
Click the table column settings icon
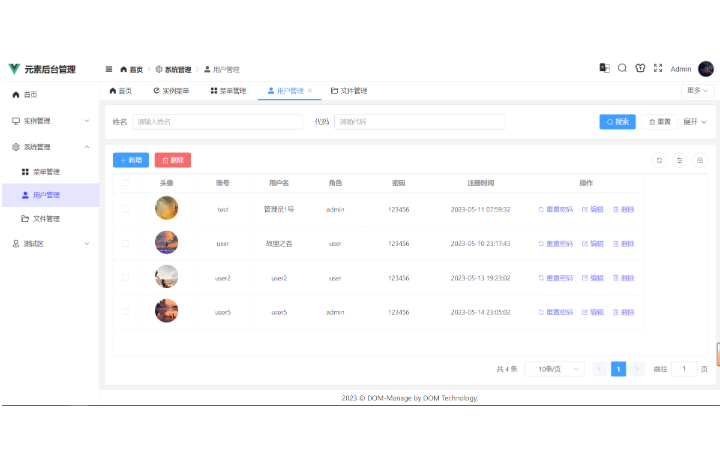click(x=680, y=160)
